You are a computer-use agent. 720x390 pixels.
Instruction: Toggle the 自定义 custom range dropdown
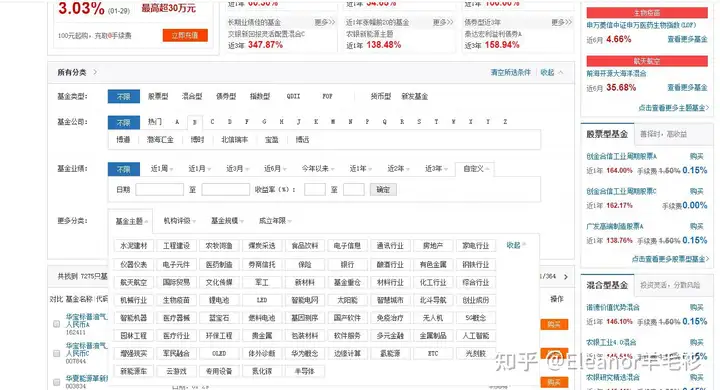coord(475,169)
